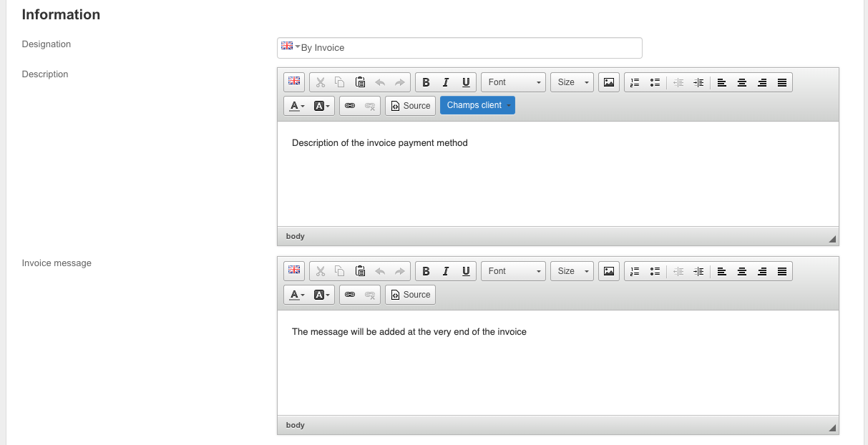Toggle Underline in the Description editor
This screenshot has height=445, width=868.
466,82
